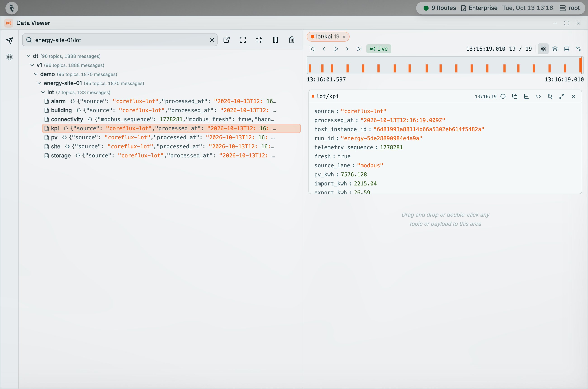Viewport: 588px width, 389px height.
Task: Toggle Live mode
Action: pyautogui.click(x=379, y=49)
